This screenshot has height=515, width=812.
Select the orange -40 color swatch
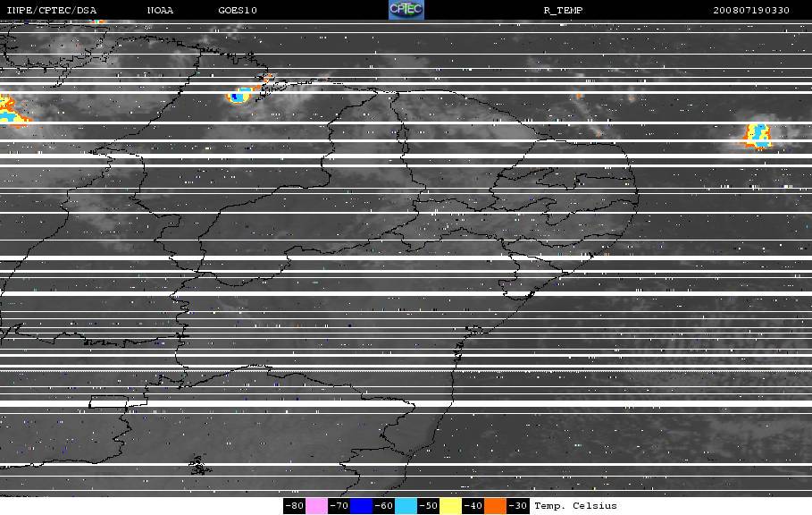tap(495, 506)
